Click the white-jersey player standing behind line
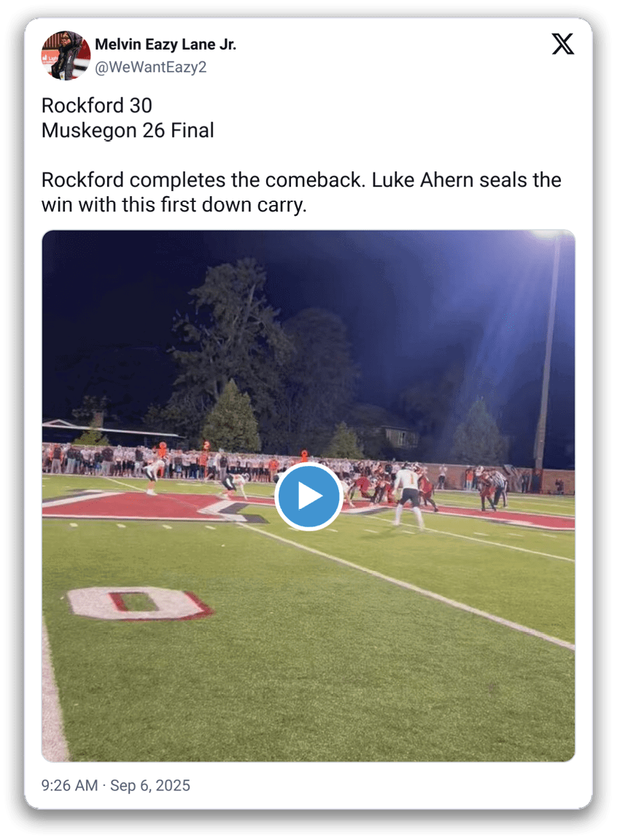The image size is (617, 840). point(408,497)
